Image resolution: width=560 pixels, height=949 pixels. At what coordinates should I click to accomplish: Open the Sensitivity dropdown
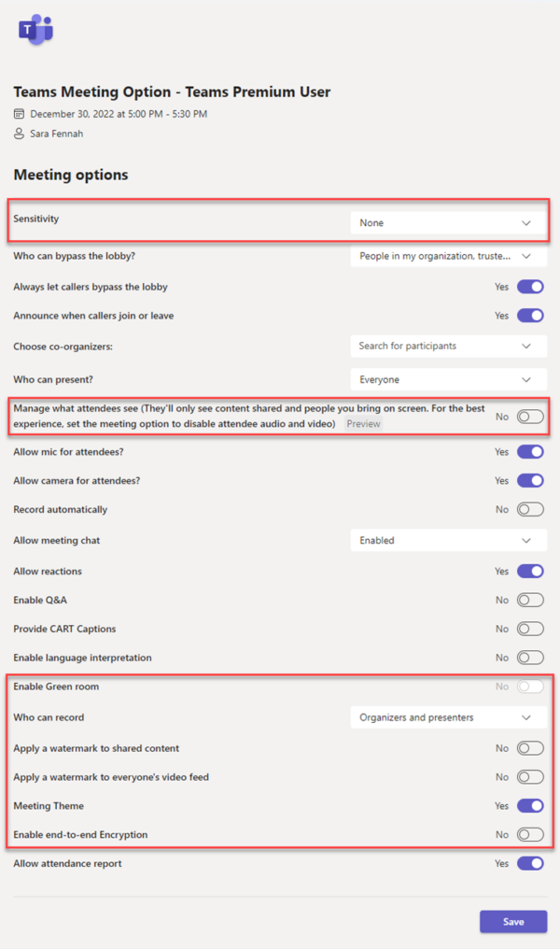click(448, 222)
